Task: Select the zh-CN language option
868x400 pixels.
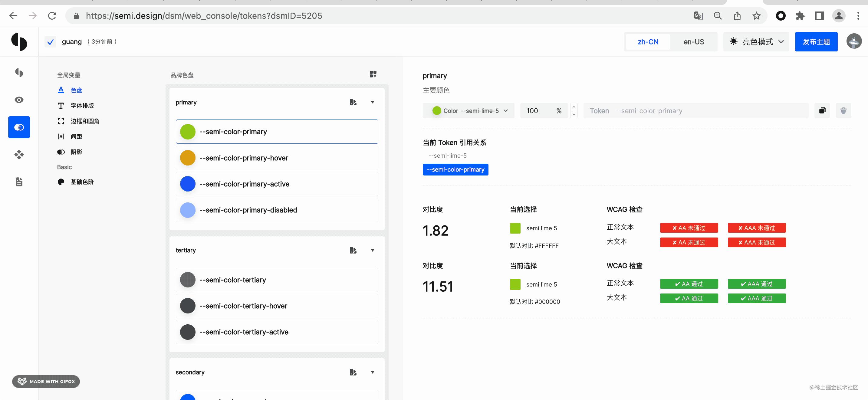Action: (x=648, y=42)
